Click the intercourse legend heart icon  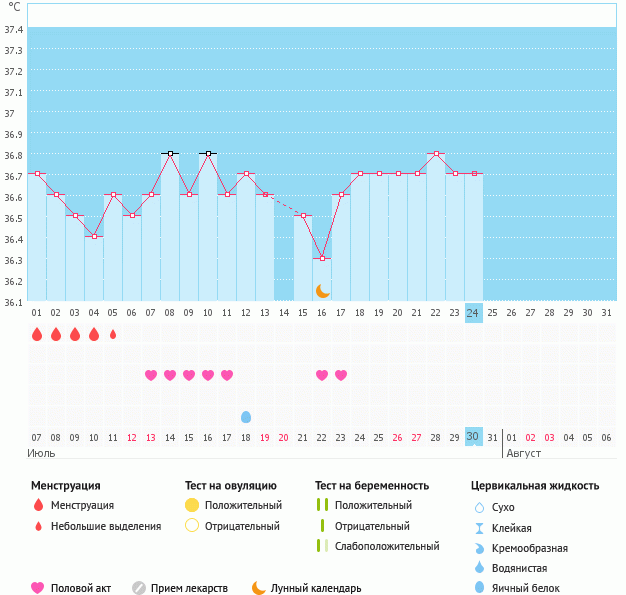coord(38,588)
